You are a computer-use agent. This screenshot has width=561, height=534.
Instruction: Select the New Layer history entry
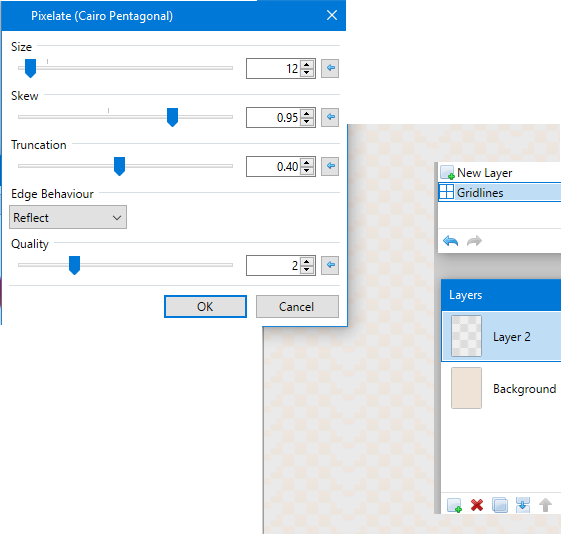(x=499, y=173)
